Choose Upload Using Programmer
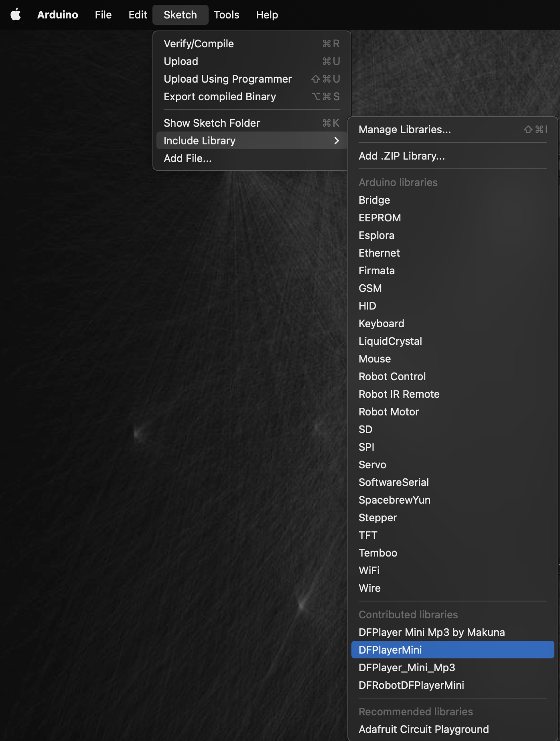The image size is (560, 741). click(252, 79)
